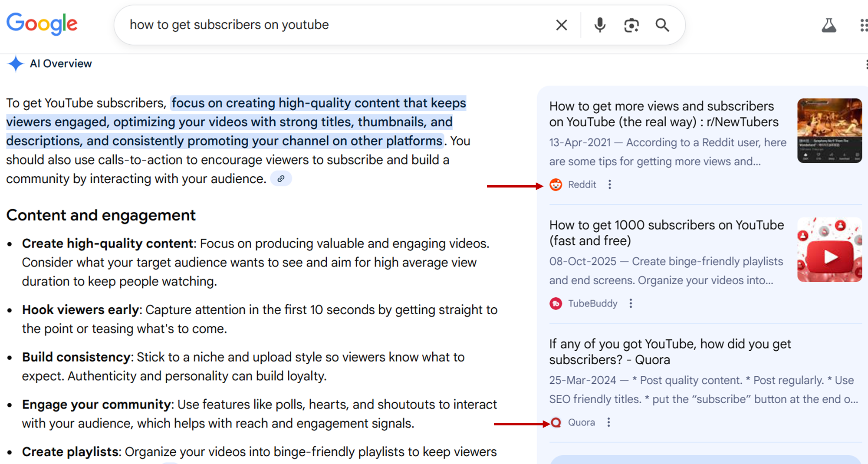
Task: Click the '25-Mar-2024' Quora snippet
Action: [x=704, y=390]
